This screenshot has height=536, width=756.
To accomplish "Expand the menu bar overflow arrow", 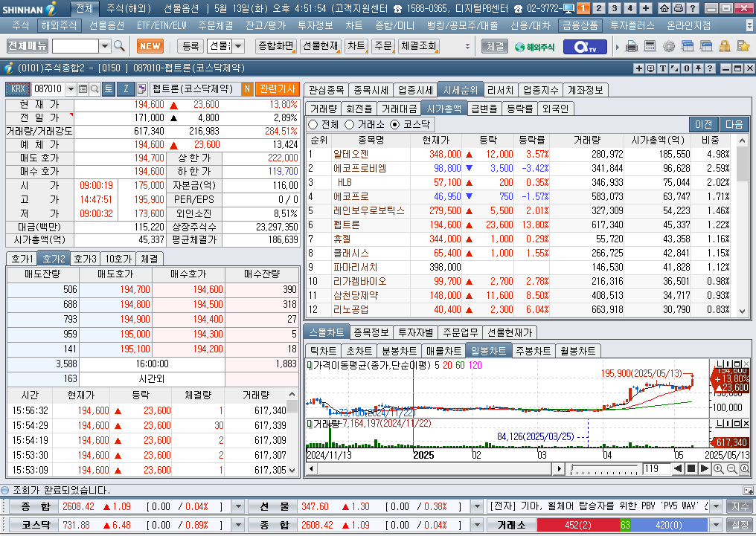I will [x=749, y=25].
